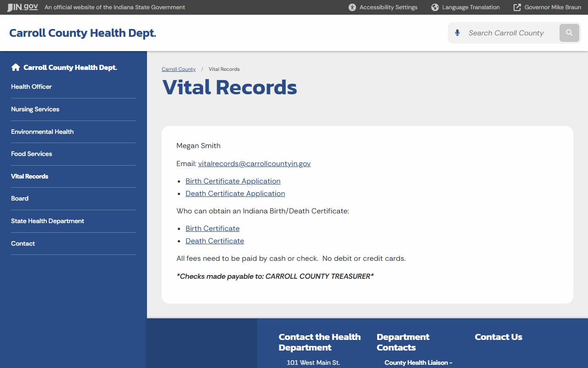Click the Carroll County breadcrumb link
Viewport: 588px width, 368px height.
(179, 69)
